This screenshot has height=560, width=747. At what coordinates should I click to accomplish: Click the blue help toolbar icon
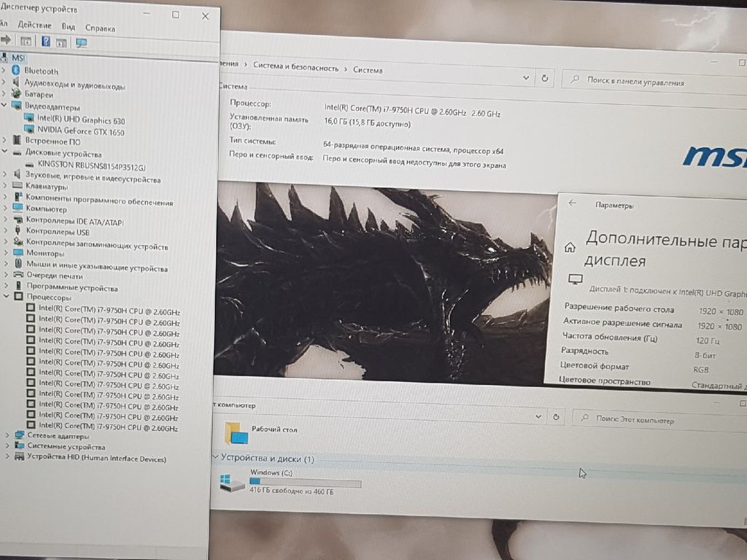[x=45, y=42]
